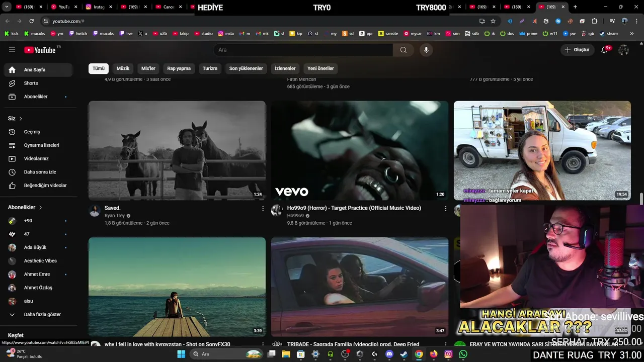Open Ahmet Emre channel
The width and height of the screenshot is (644, 362).
38,274
